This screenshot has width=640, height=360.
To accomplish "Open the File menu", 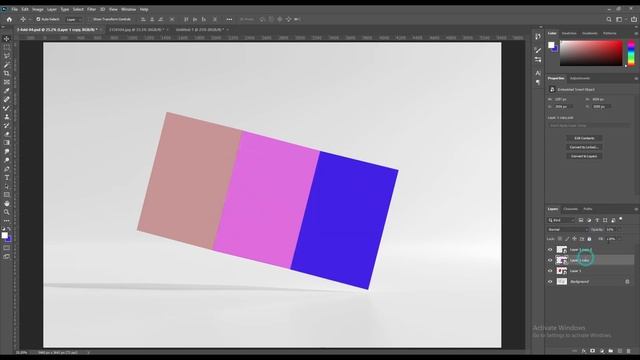I will 14,9.
